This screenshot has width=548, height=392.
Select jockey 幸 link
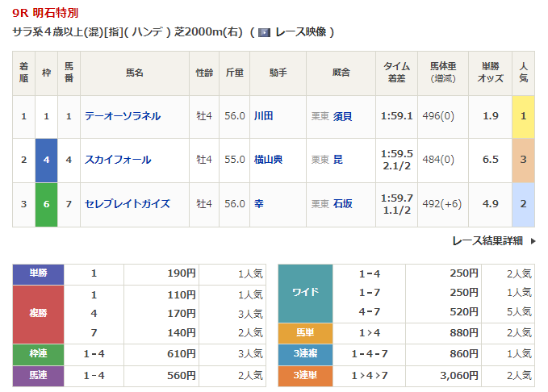click(x=258, y=204)
